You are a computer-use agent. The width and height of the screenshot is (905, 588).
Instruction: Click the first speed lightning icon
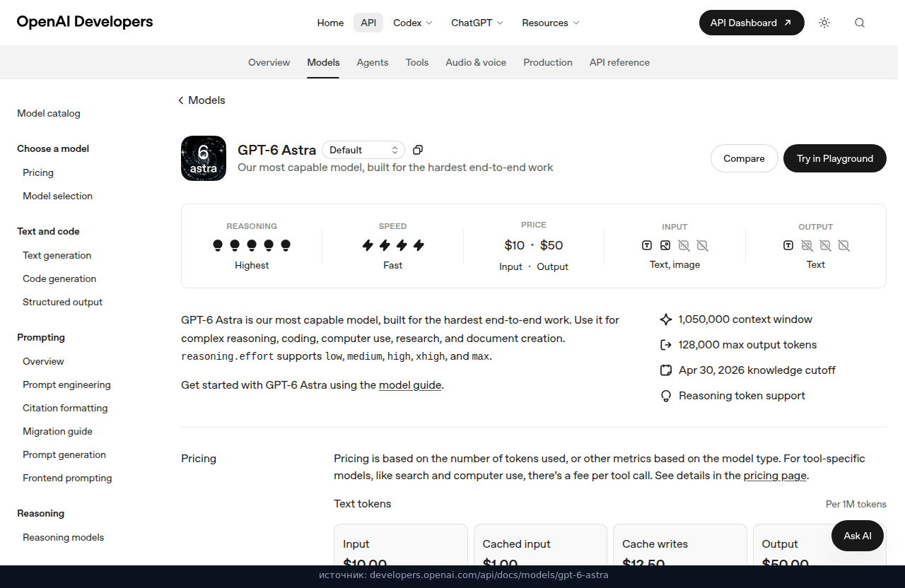pos(368,245)
